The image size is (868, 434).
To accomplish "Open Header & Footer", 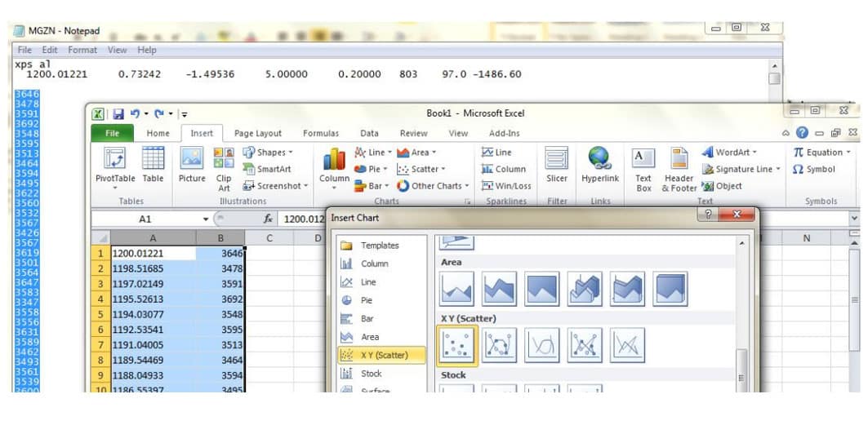I will point(679,169).
